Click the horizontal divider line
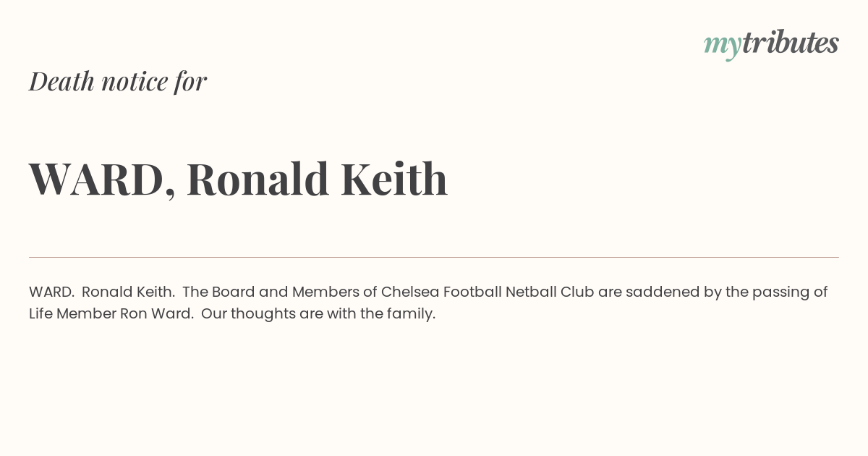868x456 pixels. (x=434, y=257)
